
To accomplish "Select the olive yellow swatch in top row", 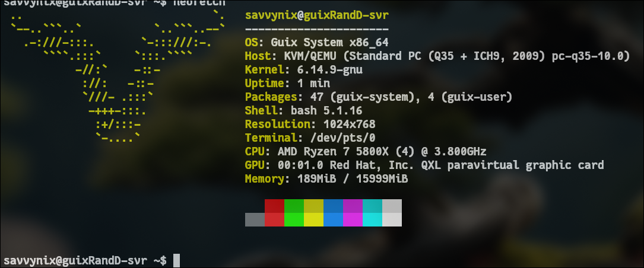I will point(314,206).
